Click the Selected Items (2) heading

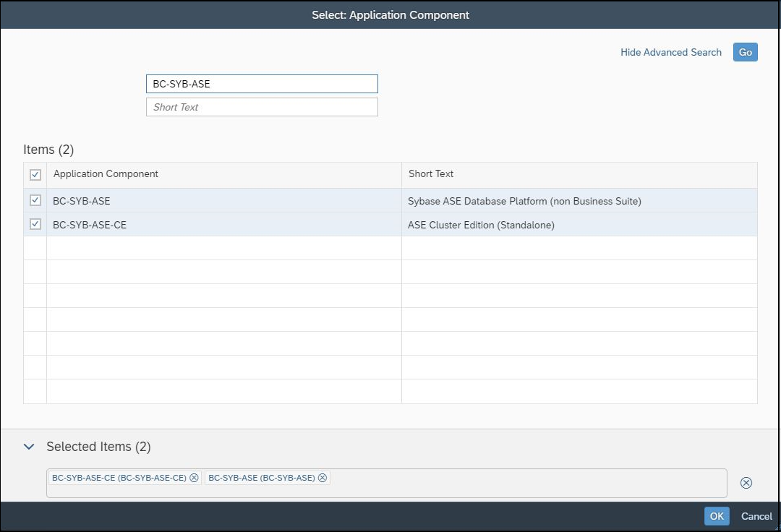98,447
